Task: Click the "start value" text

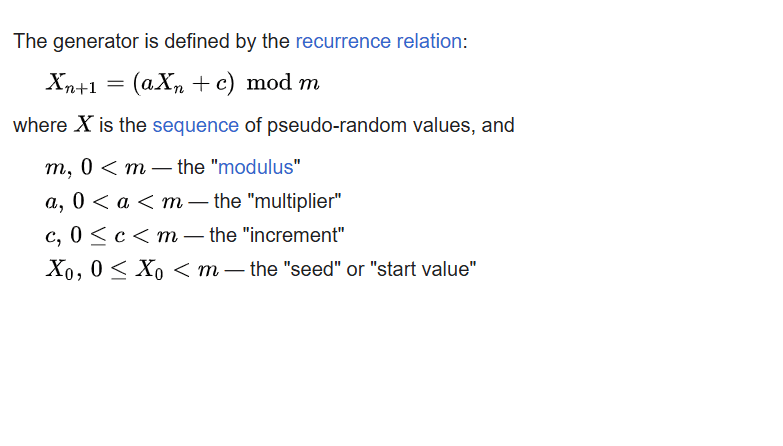Action: [x=423, y=269]
